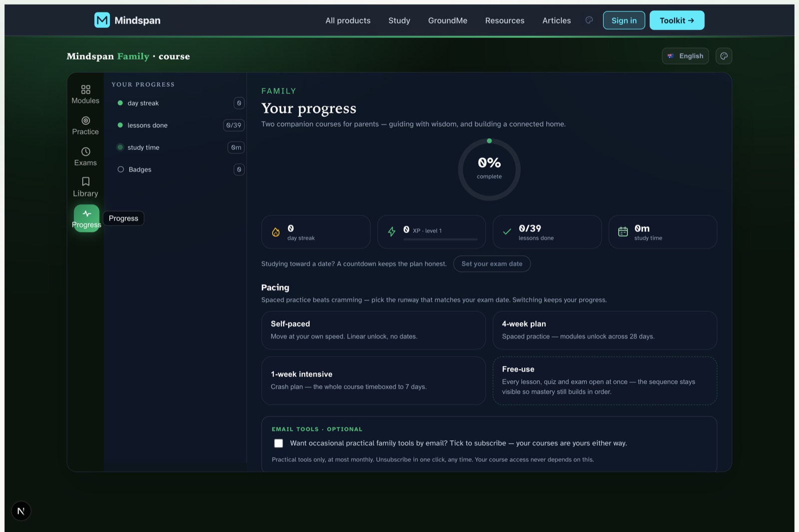The width and height of the screenshot is (799, 532).
Task: Click the Mindspan M logo icon
Action: 102,20
